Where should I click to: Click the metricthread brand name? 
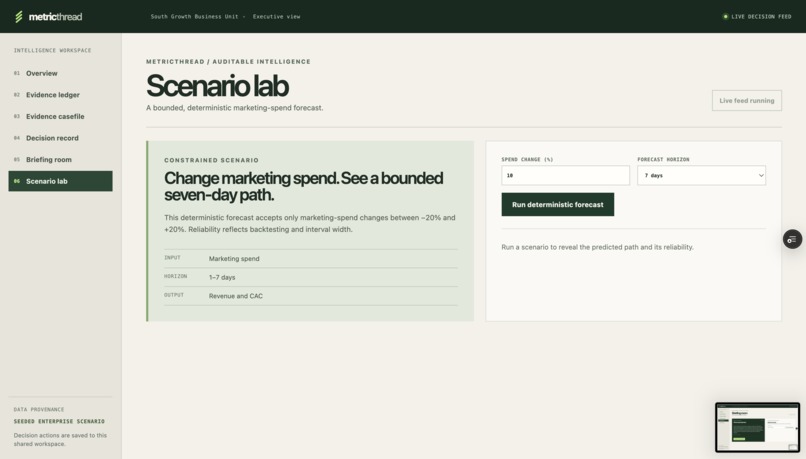coord(56,17)
